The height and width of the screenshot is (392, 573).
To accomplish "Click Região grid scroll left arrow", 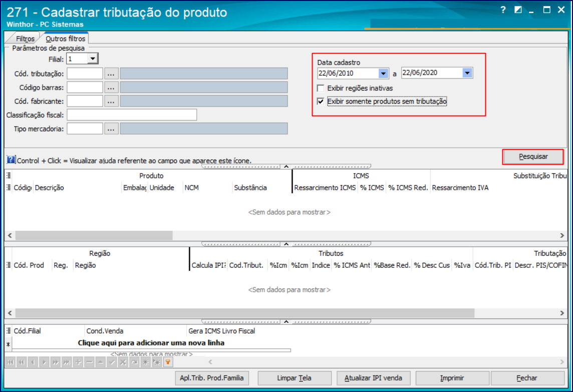I will pos(10,313).
